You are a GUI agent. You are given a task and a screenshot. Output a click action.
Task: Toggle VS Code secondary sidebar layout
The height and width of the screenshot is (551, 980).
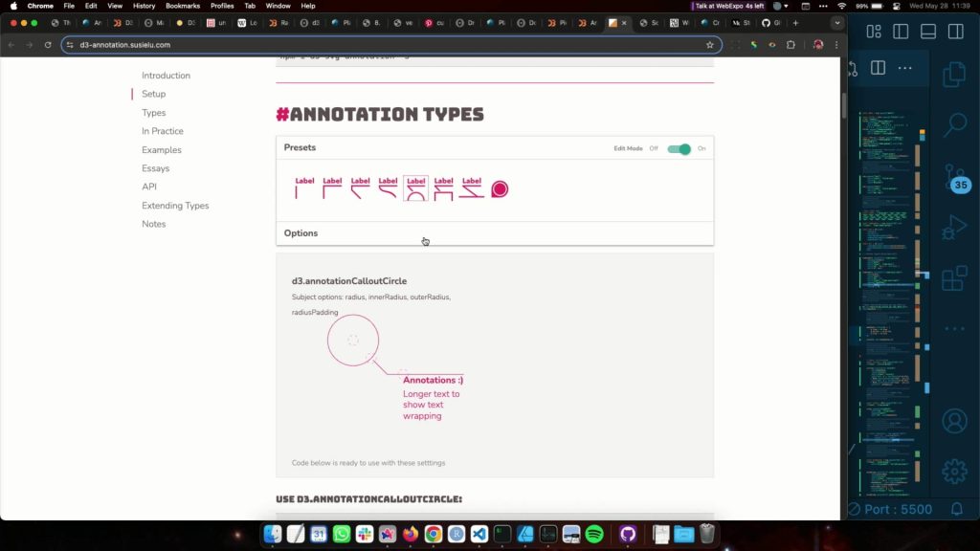click(954, 32)
